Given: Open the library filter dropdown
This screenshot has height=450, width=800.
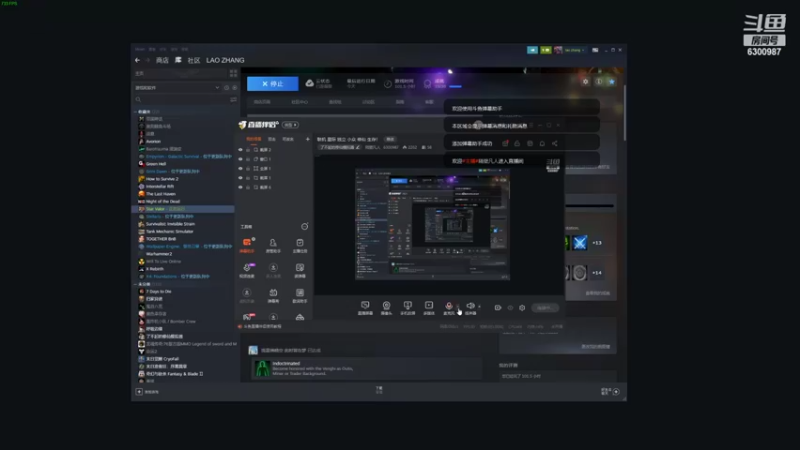Looking at the screenshot, I should tap(177, 88).
